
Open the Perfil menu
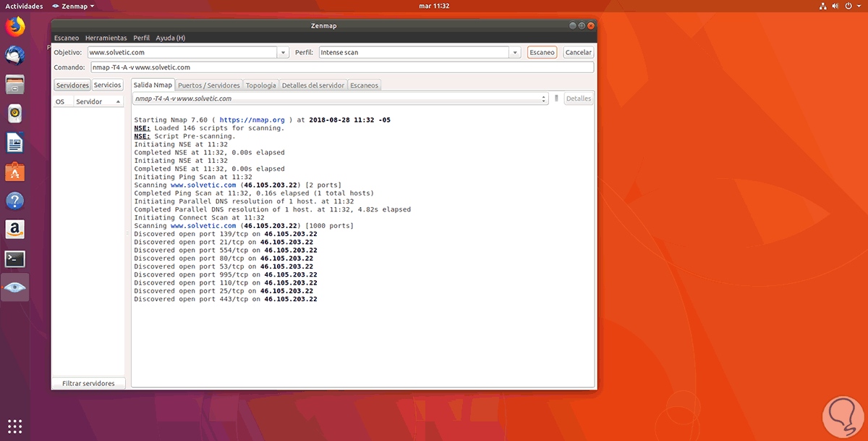142,38
